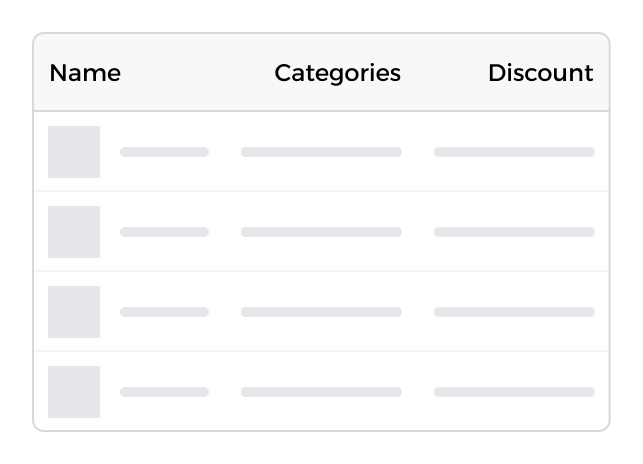Open the fourth row's name placeholder bar

pyautogui.click(x=164, y=392)
